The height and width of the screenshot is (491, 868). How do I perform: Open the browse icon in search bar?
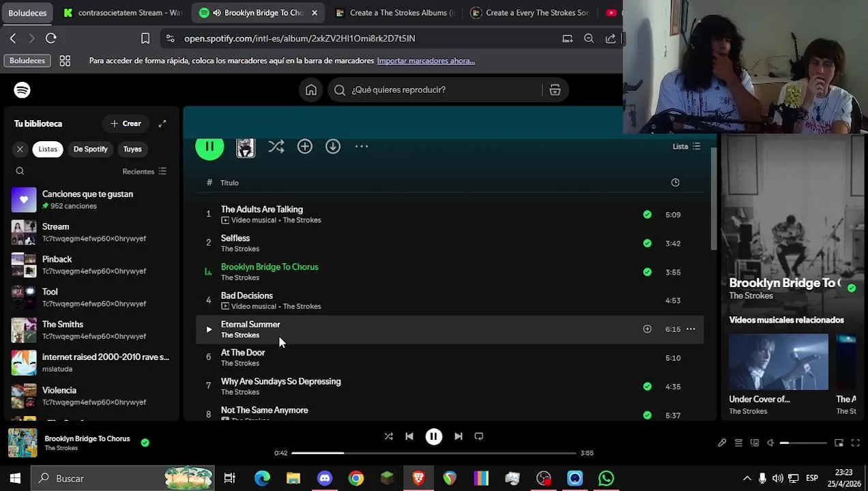click(555, 90)
